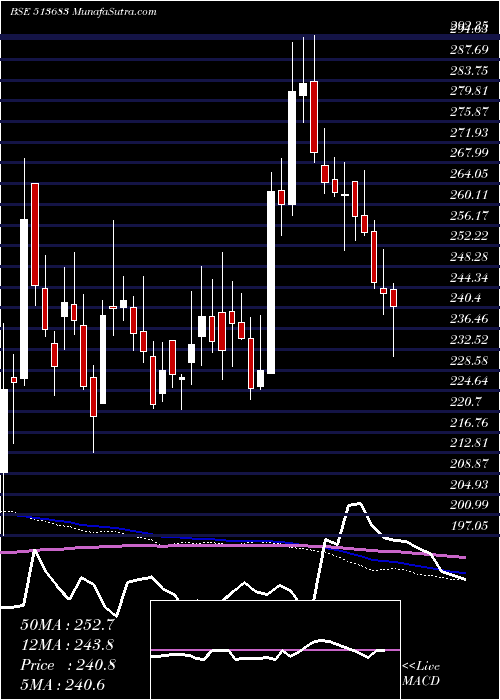Viewport: 500px width, 700px height.
Task: Click the 240.4 price level label
Action: (466, 298)
